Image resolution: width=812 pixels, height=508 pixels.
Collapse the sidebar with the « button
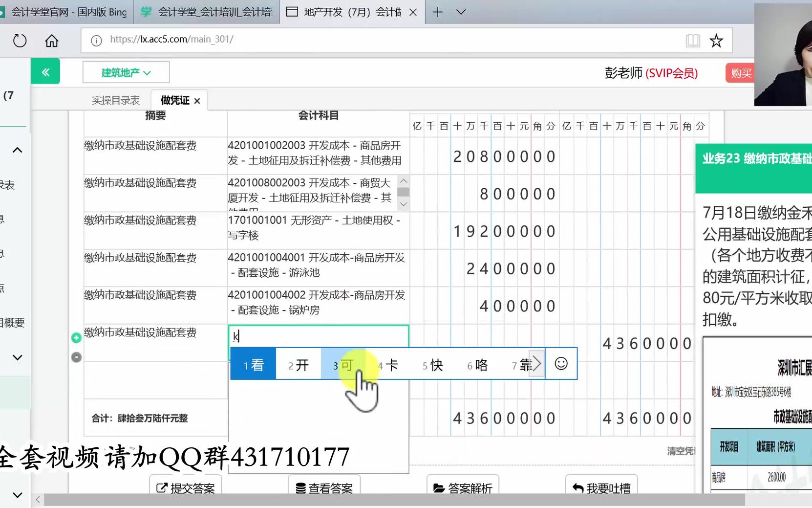click(x=45, y=71)
